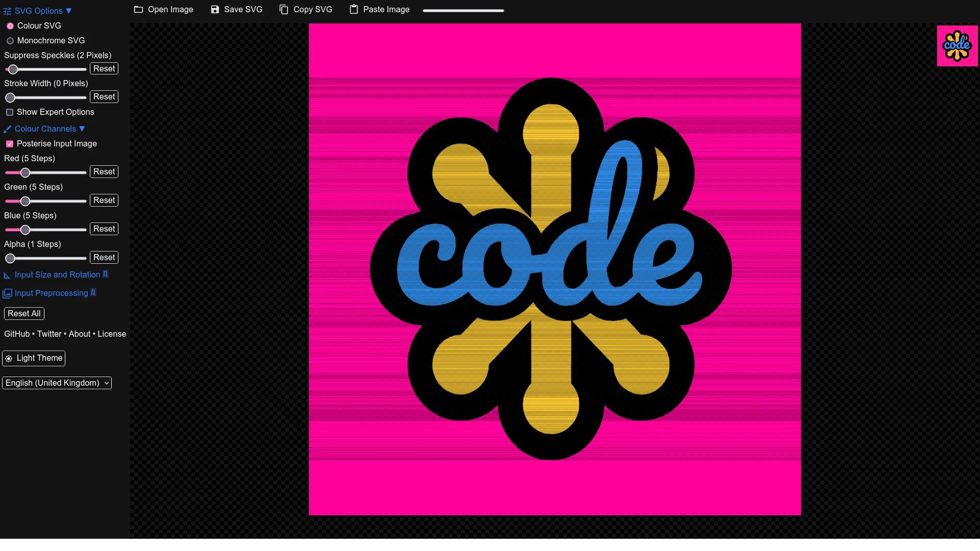Open the GitHub link
Image resolution: width=980 pixels, height=551 pixels.
pos(17,334)
